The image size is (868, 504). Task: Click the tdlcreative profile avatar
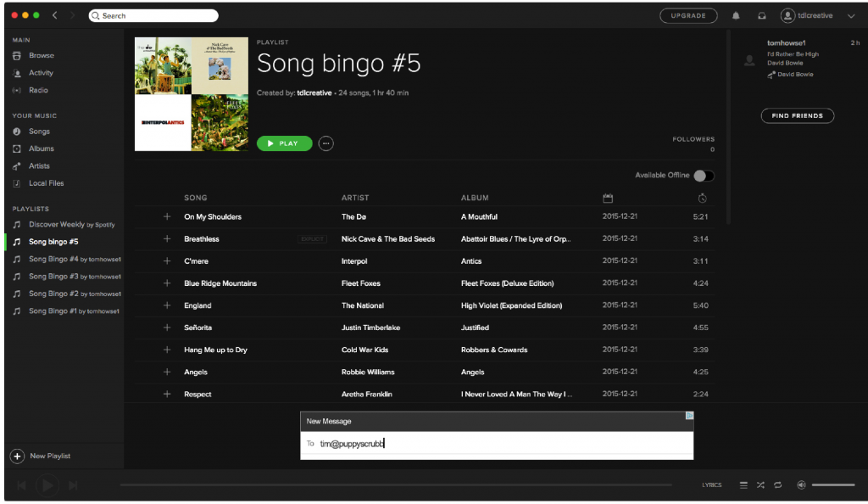(787, 15)
